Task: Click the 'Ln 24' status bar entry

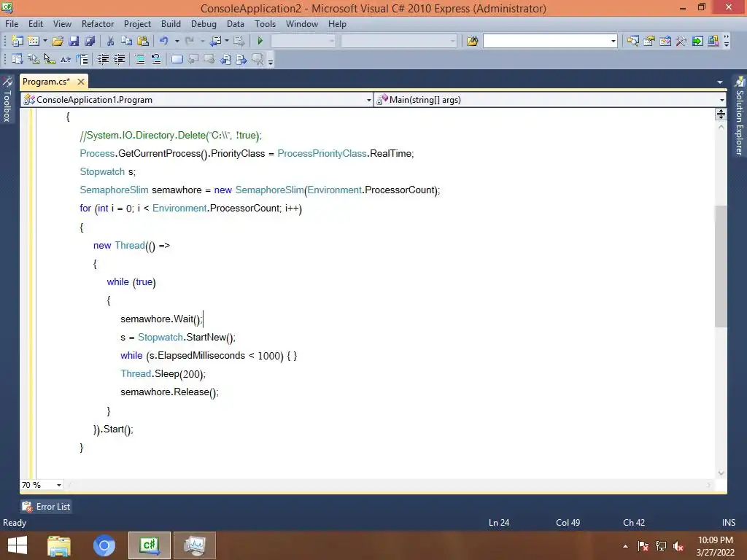Action: pyautogui.click(x=499, y=523)
